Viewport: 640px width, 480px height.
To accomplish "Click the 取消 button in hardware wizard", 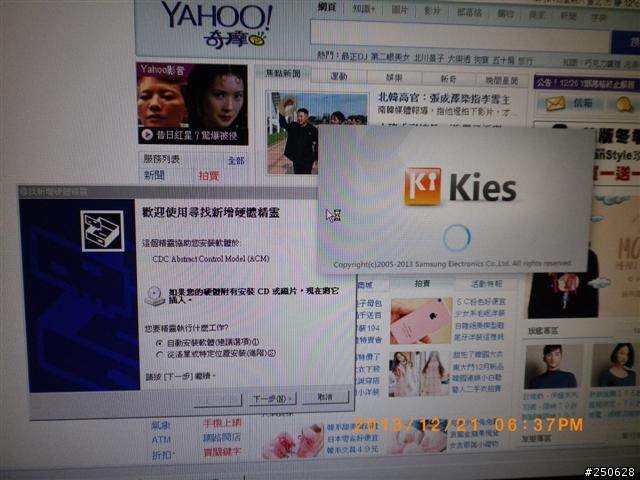I will (325, 397).
